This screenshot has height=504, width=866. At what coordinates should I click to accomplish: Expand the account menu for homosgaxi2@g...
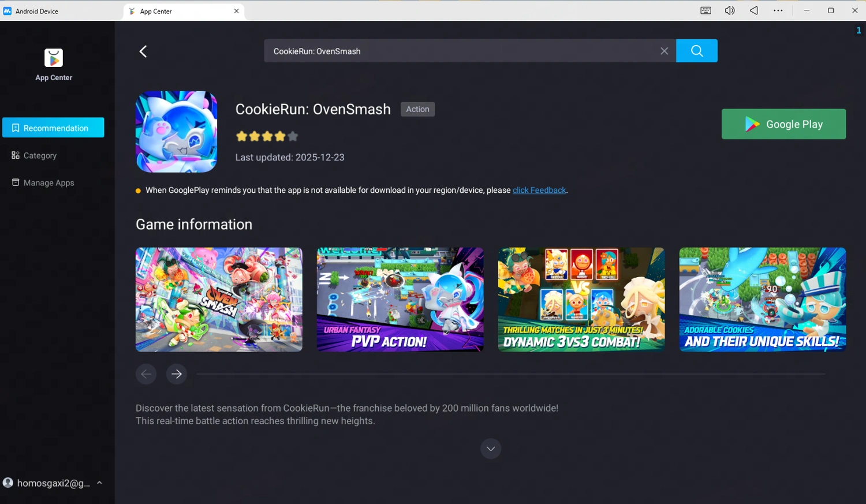99,483
